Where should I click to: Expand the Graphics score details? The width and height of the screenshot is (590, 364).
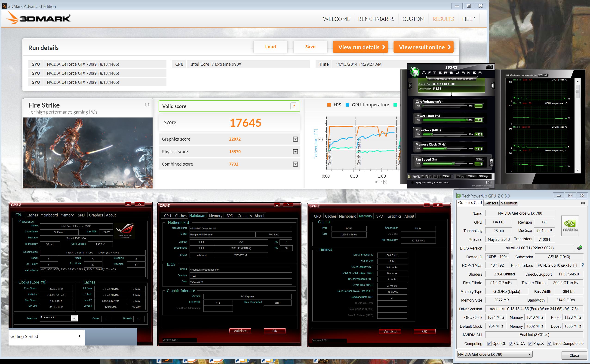tap(295, 139)
